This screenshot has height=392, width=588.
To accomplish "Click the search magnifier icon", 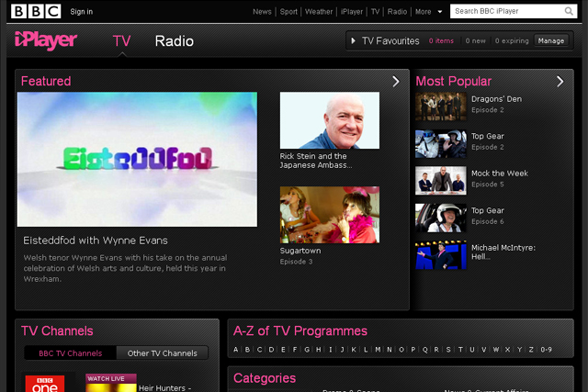I will 569,11.
